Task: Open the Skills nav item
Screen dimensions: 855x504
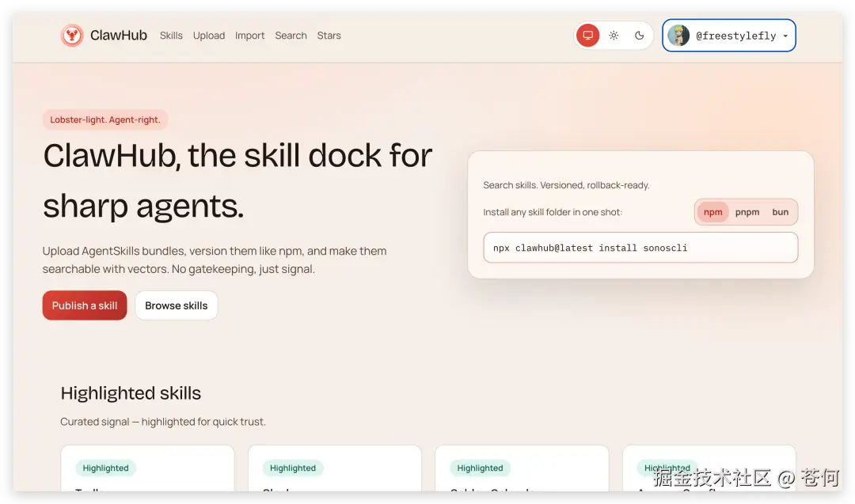Action: [171, 36]
